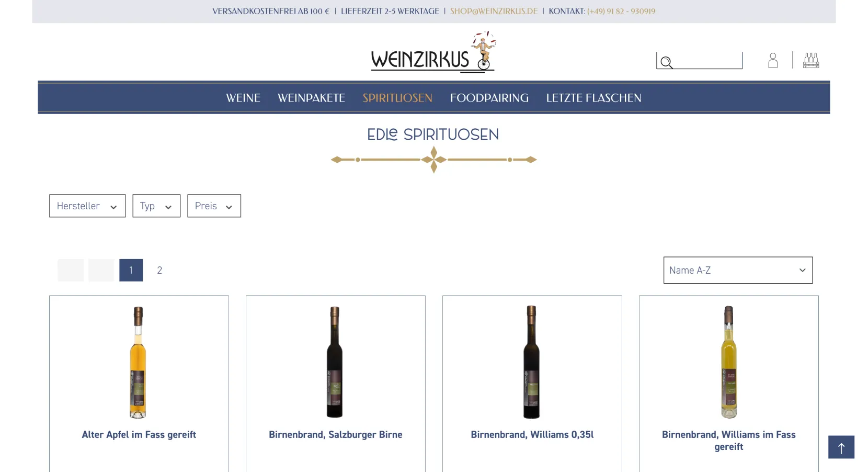Click the contact phone number link
Screen dimensions: 868x472
tap(621, 11)
